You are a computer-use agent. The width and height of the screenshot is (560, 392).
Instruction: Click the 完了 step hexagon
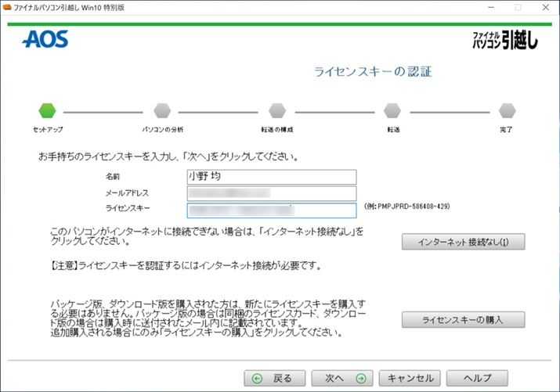tap(507, 110)
